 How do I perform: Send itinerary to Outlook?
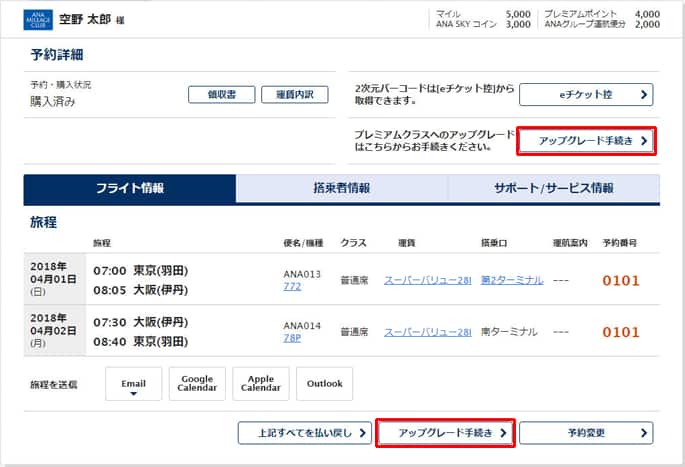(324, 384)
